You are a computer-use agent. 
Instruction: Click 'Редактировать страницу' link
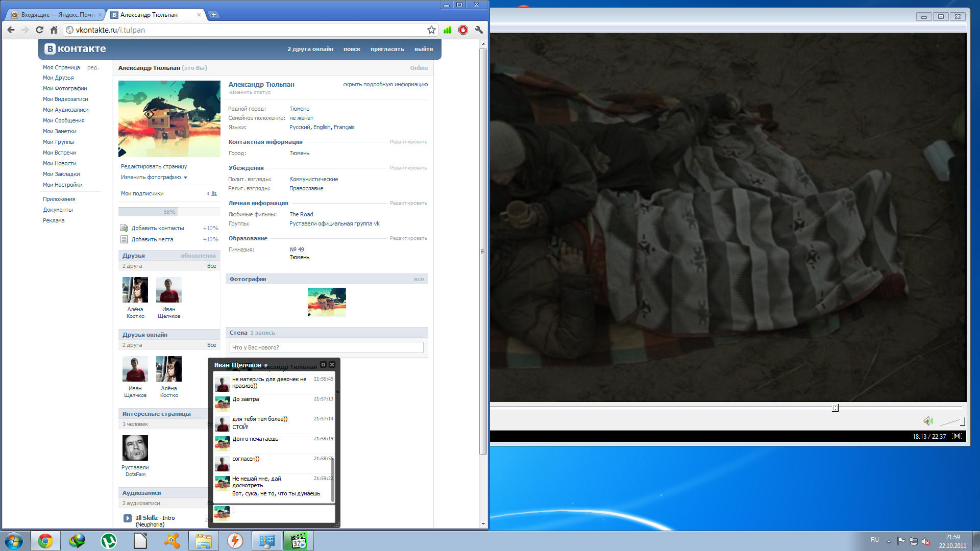pyautogui.click(x=154, y=166)
